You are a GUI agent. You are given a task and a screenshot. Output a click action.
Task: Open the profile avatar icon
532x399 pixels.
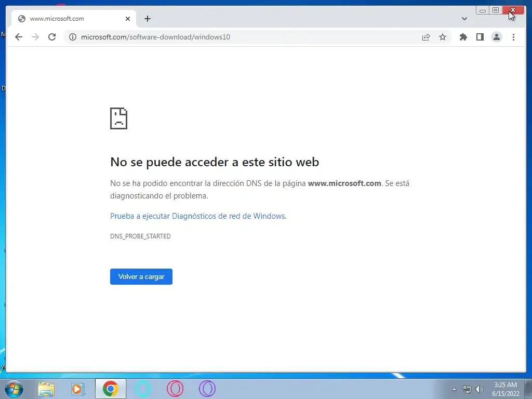(496, 37)
